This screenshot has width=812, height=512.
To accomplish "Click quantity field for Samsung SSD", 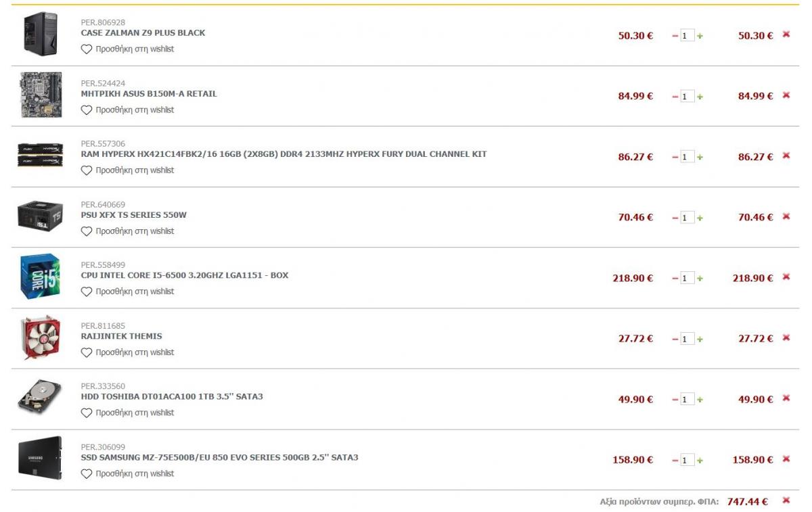I will (x=687, y=461).
